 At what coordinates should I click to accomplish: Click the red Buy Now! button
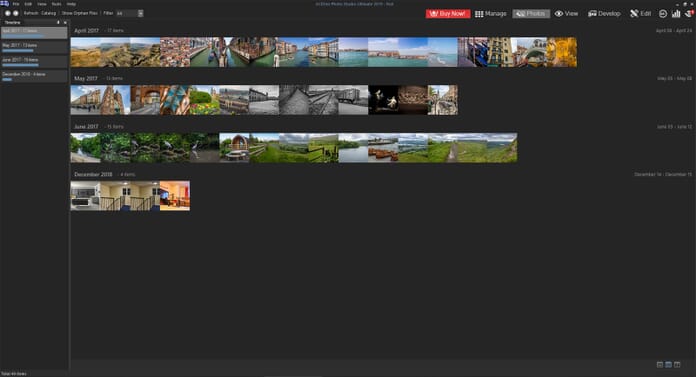click(x=447, y=14)
